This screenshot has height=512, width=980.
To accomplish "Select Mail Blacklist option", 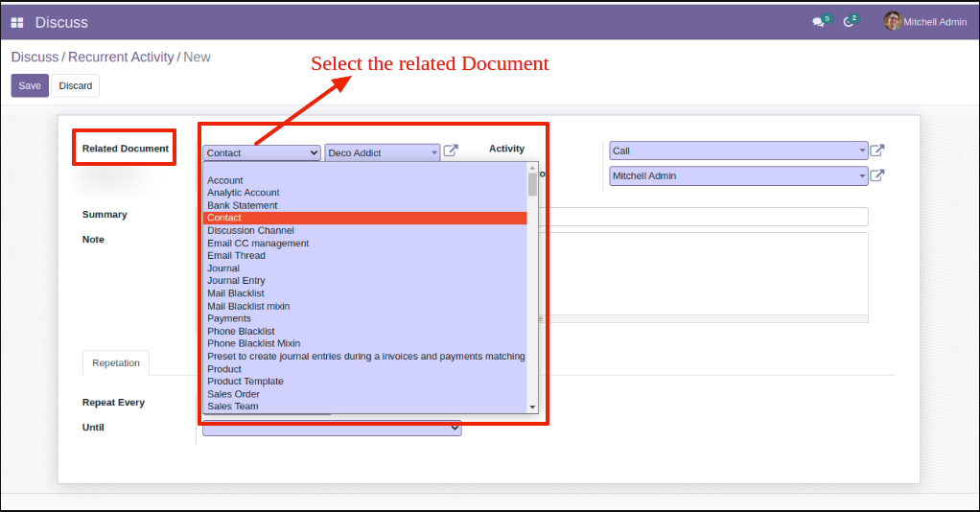I will [365, 293].
